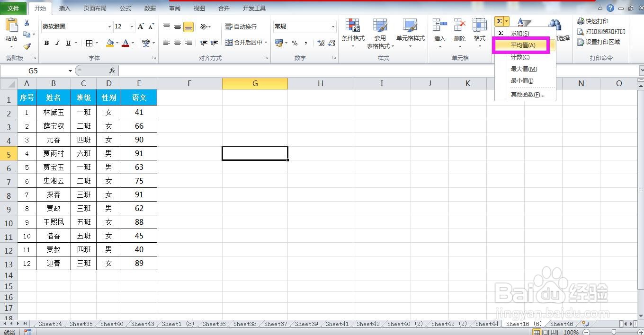Screen dimensions: 644x335
Task: Click 快速打印 quick print button
Action: (593, 21)
